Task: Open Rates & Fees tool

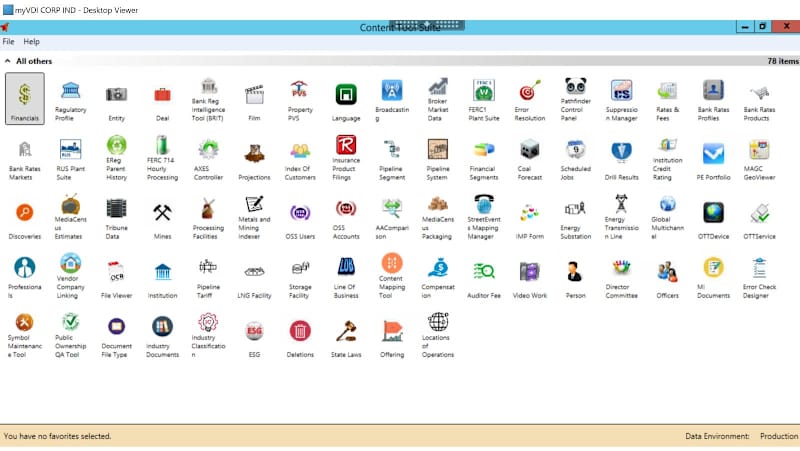Action: click(667, 101)
